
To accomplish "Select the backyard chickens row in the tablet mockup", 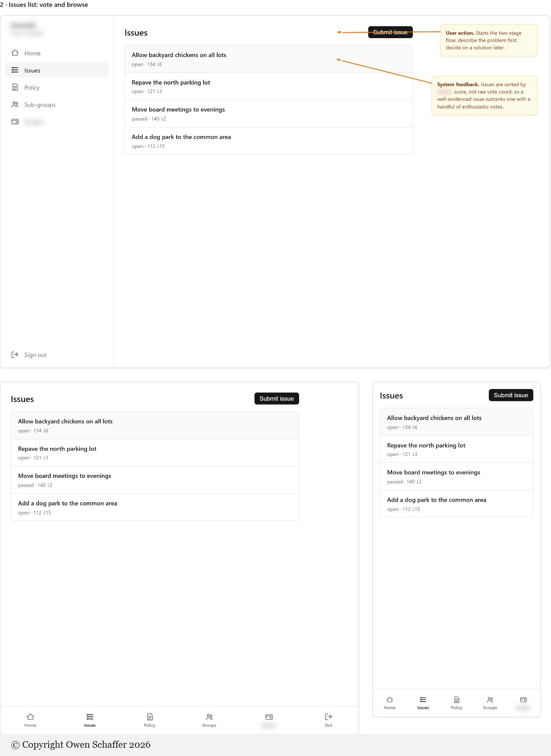I will 155,425.
